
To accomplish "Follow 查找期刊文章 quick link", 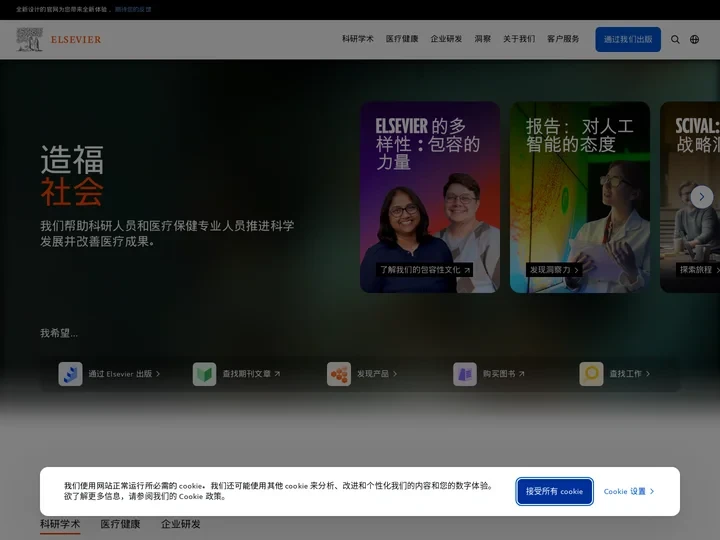I will click(x=251, y=374).
